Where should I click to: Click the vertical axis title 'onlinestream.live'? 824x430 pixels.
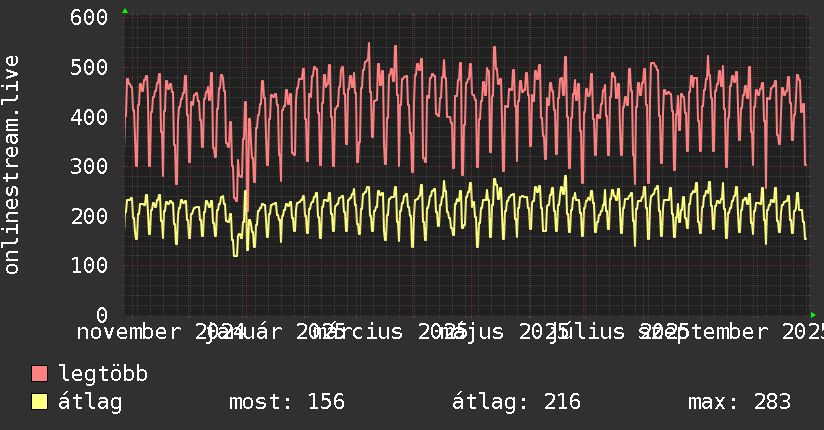click(12, 165)
